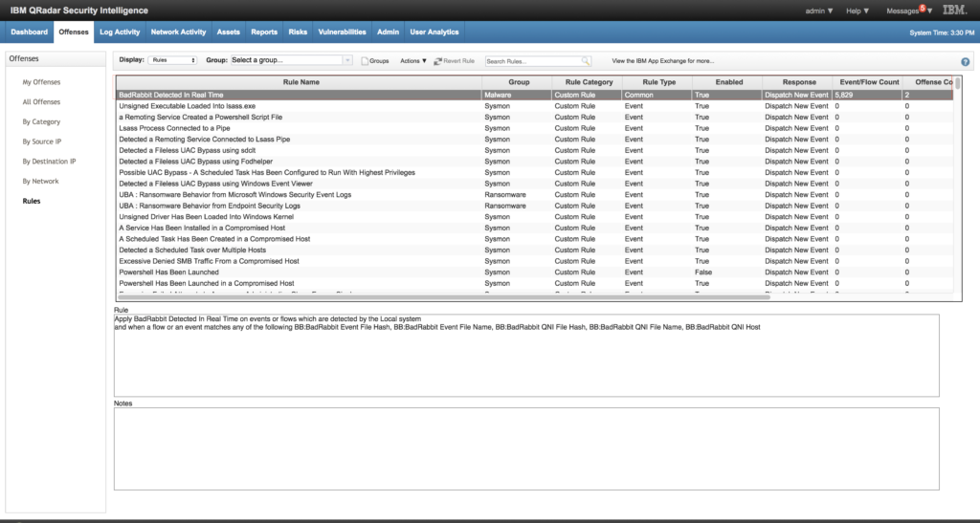Viewport: 980px width, 523px height.
Task: Select rule BadRabbit Detected In Real Time
Action: tap(535, 95)
